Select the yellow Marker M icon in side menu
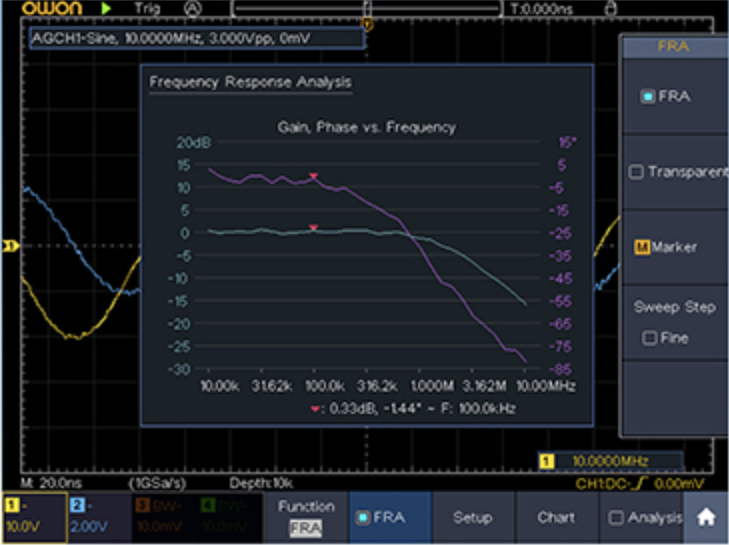 click(x=642, y=247)
